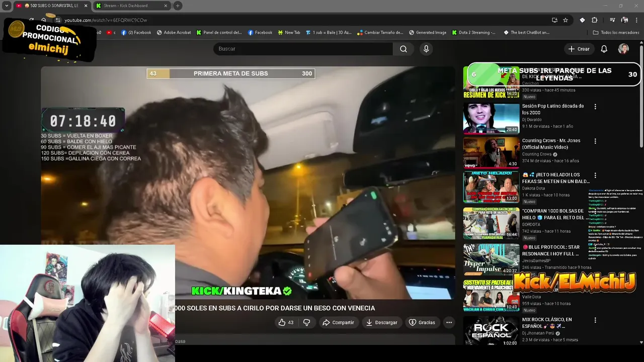Open the 'Generated Image' bookmark
Viewport: 644px width, 362px height.
coord(427,33)
